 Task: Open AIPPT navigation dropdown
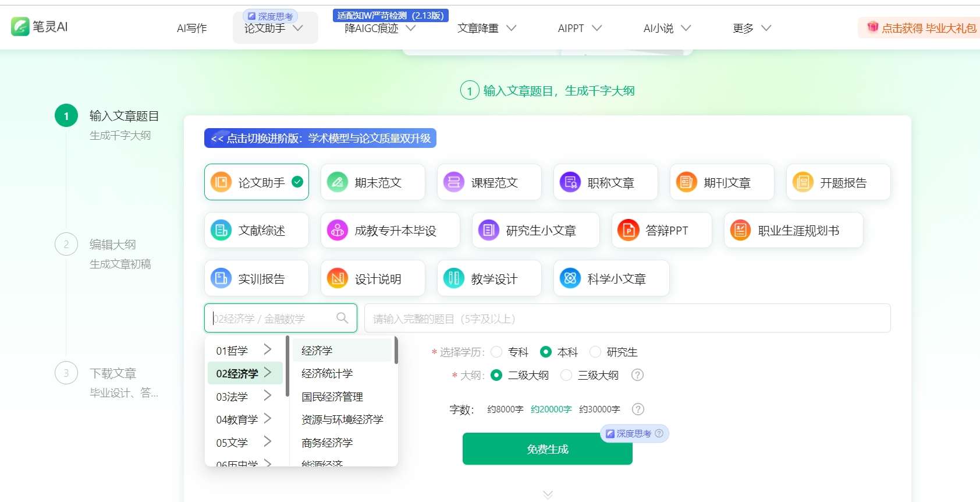580,28
